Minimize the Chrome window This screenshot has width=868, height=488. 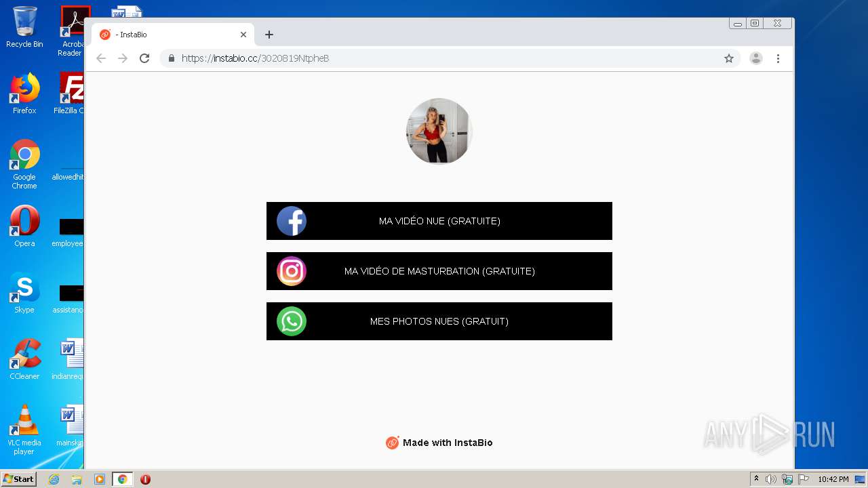[737, 23]
